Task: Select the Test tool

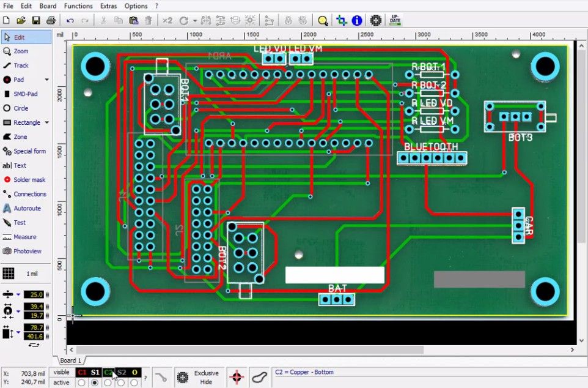Action: point(26,222)
